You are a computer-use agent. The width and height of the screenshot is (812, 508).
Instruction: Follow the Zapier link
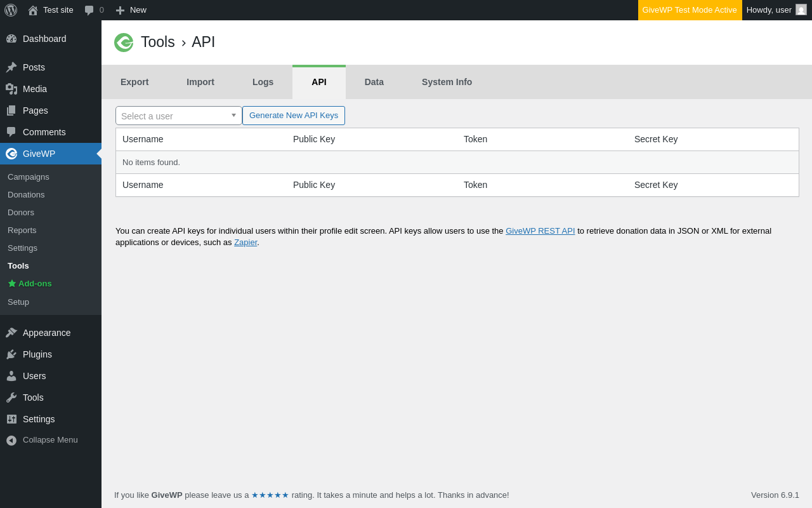click(x=246, y=243)
